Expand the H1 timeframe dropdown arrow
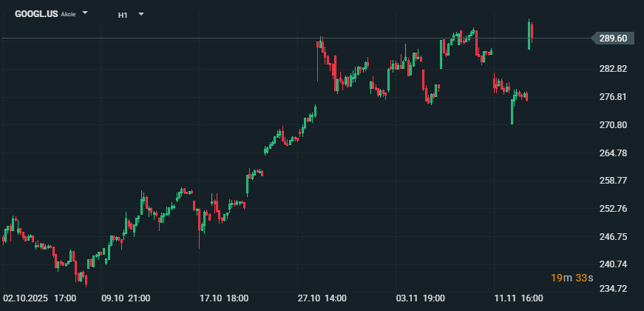 (141, 14)
